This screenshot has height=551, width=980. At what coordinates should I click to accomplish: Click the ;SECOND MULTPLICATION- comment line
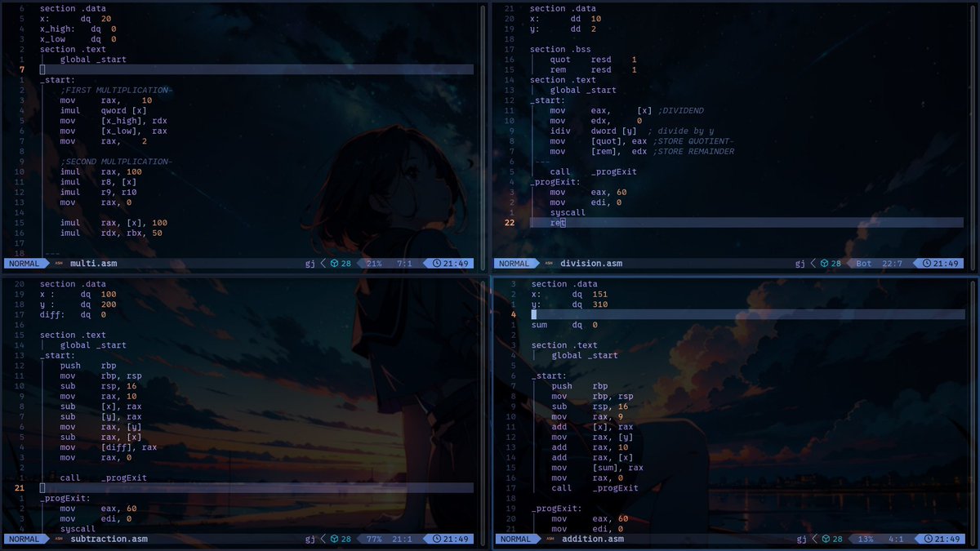click(116, 162)
